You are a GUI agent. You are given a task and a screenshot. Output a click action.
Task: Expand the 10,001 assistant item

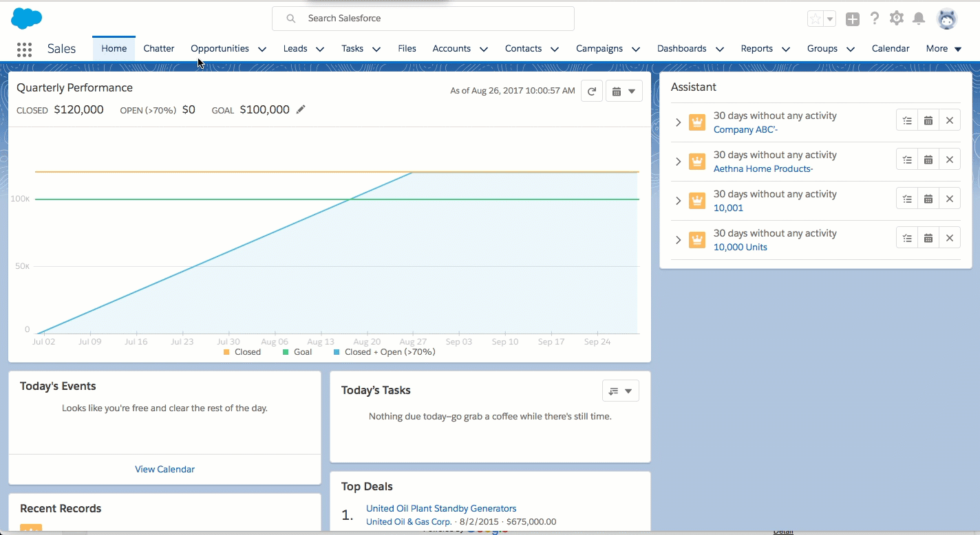click(678, 201)
